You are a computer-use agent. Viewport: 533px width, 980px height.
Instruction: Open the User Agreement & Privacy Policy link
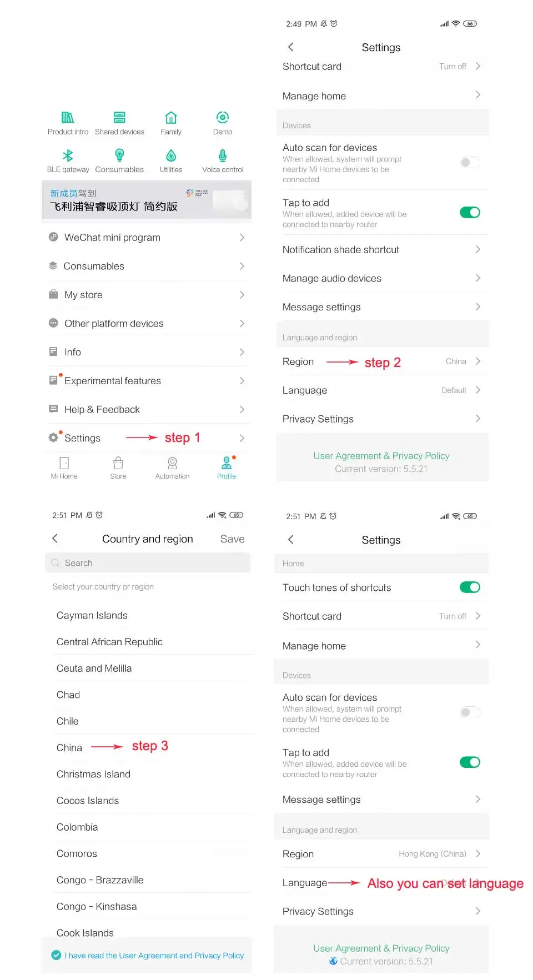click(x=381, y=456)
